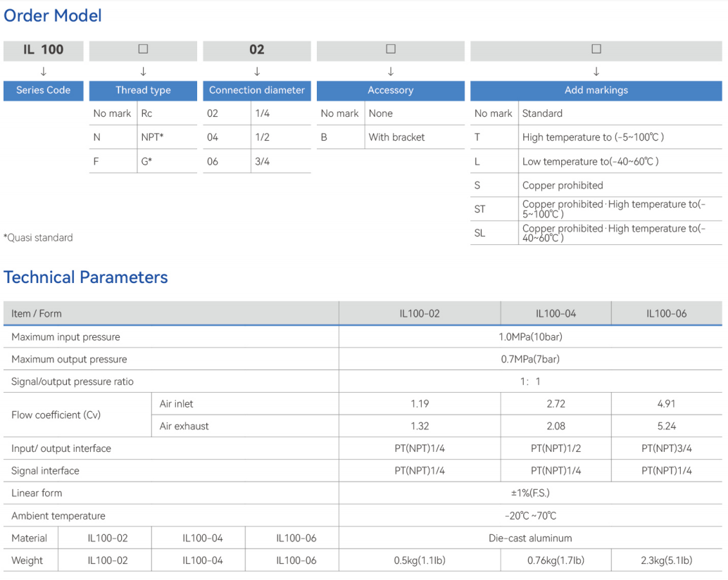This screenshot has height=580, width=728.
Task: Click the 'Accessory' blue header
Action: 391,91
